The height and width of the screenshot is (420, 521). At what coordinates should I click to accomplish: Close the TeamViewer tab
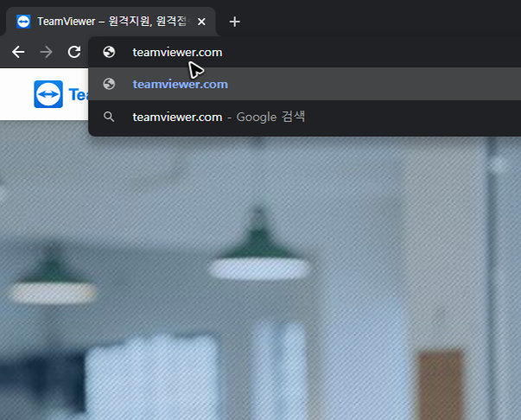click(201, 22)
